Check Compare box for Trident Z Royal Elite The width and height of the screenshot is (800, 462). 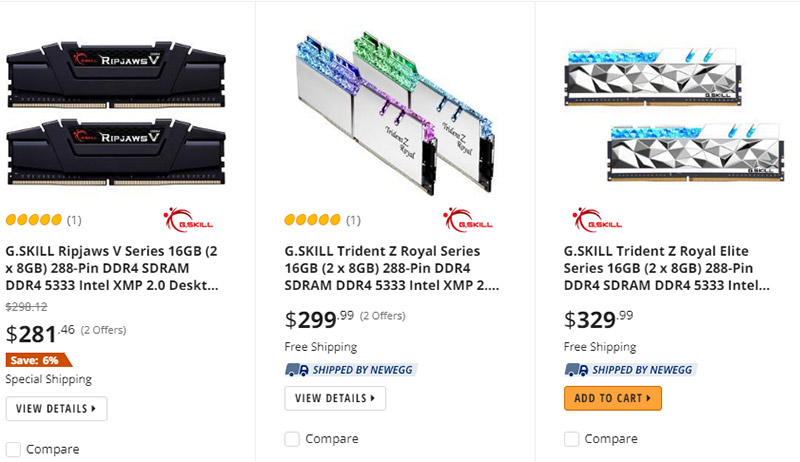tap(571, 439)
